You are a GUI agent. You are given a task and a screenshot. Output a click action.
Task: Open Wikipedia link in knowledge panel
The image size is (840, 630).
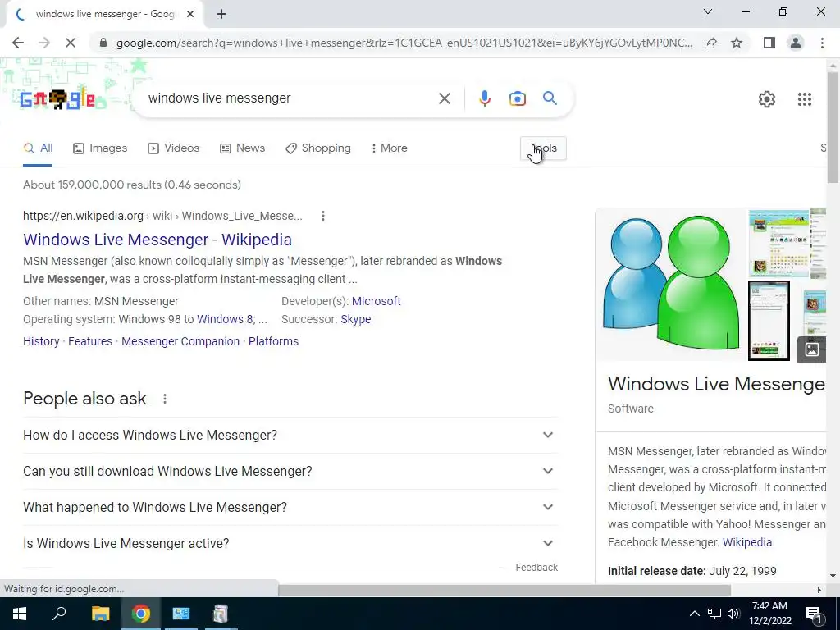(x=747, y=543)
